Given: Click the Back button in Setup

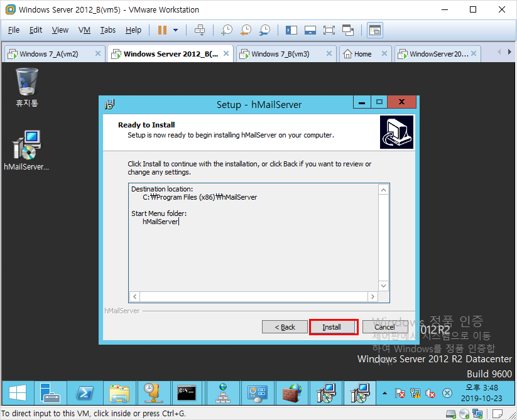Looking at the screenshot, I should [285, 327].
